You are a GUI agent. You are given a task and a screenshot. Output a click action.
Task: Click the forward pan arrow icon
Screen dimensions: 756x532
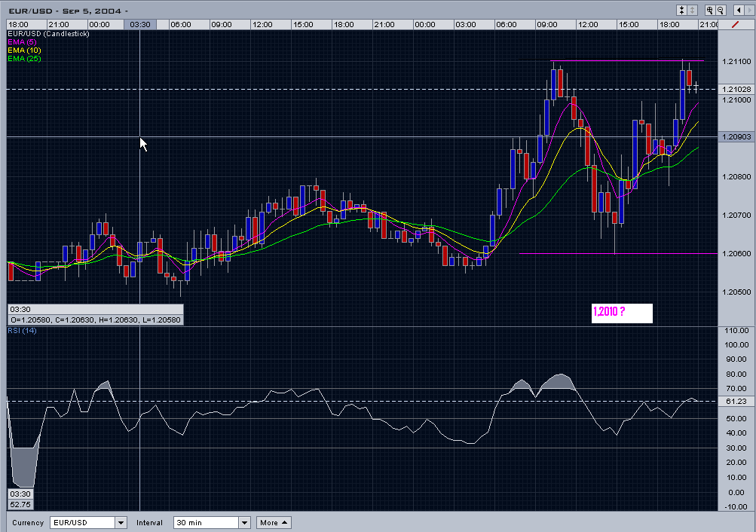click(x=751, y=10)
